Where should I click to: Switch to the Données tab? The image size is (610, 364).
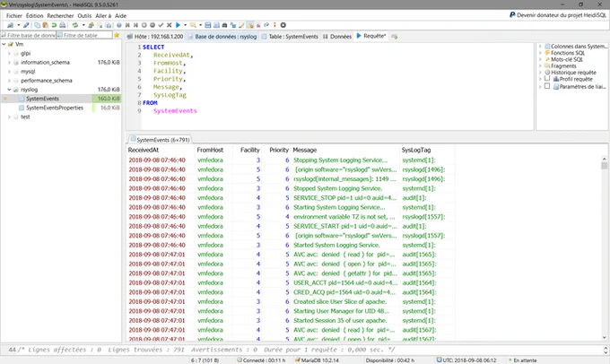337,37
